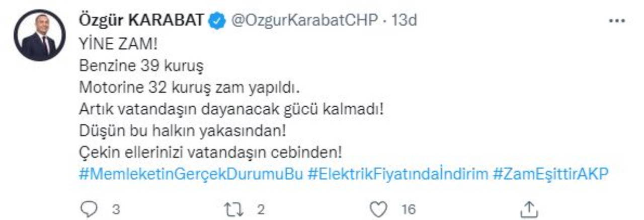Open the profile via Özgür KARABAT name
Viewport: 644px width, 220px height.
pos(142,21)
